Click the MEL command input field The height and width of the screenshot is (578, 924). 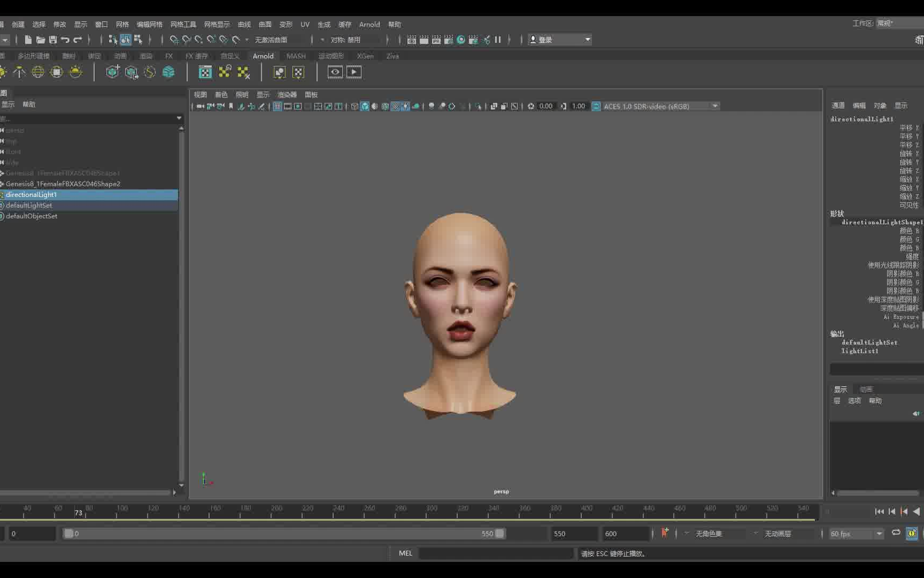click(x=495, y=553)
